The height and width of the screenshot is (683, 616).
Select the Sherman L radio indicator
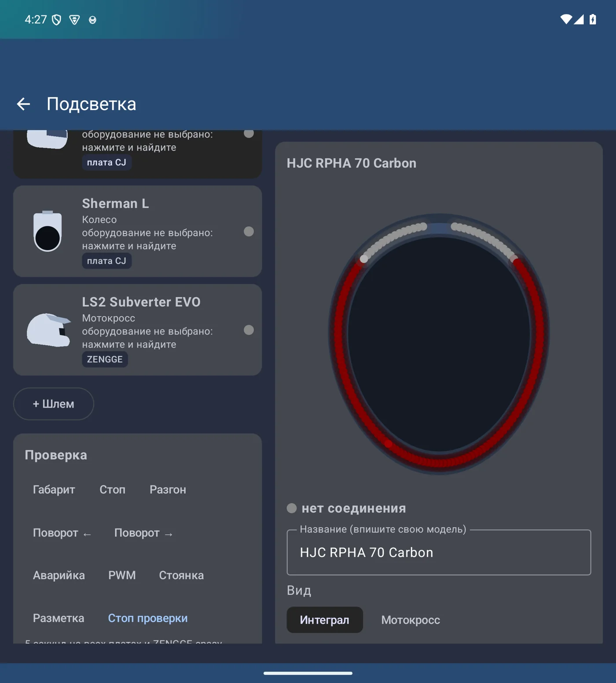tap(249, 231)
